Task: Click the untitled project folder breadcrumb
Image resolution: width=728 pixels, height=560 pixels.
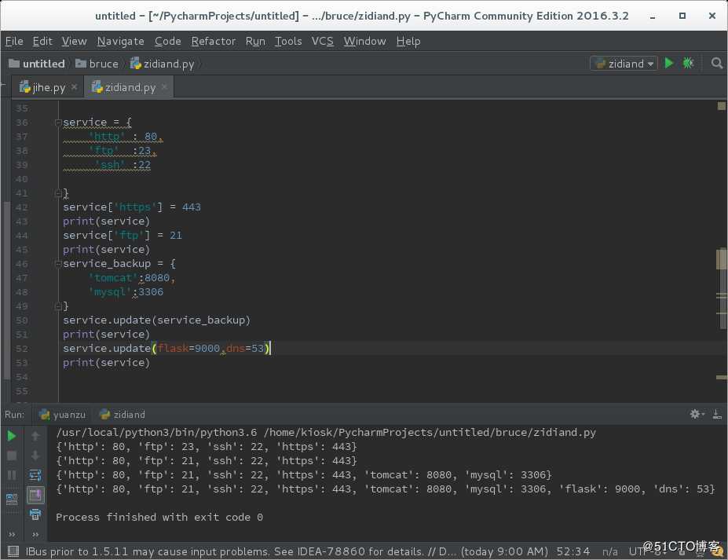Action: click(37, 64)
